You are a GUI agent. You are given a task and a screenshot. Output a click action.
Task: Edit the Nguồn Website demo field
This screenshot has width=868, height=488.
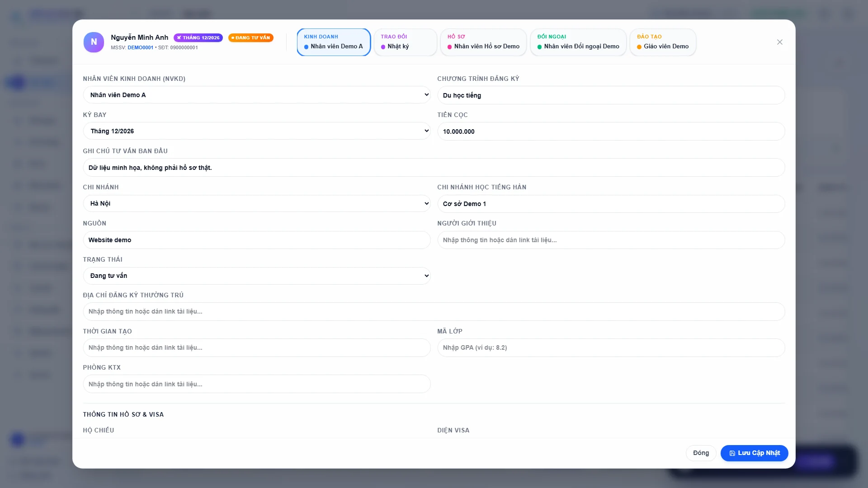(x=257, y=240)
